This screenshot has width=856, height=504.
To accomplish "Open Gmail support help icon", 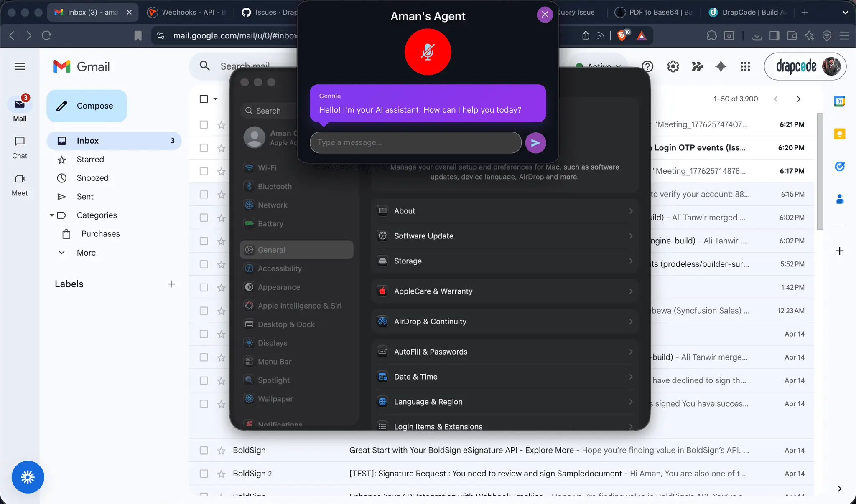I will (647, 66).
